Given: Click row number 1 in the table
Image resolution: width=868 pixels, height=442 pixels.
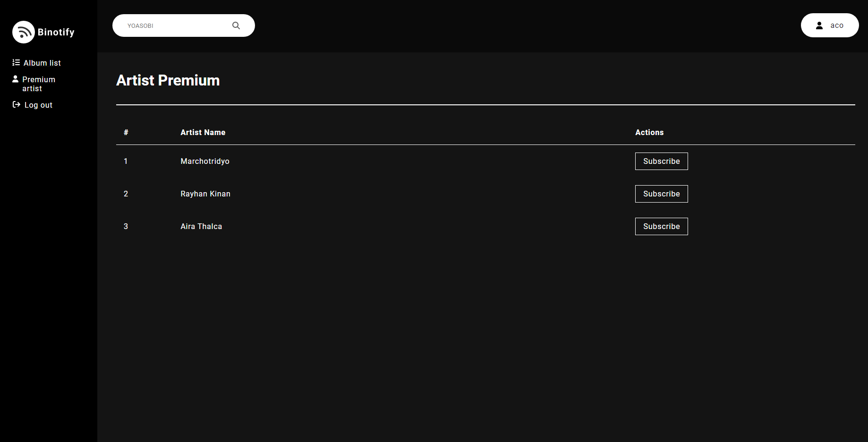Looking at the screenshot, I should click(x=126, y=161).
